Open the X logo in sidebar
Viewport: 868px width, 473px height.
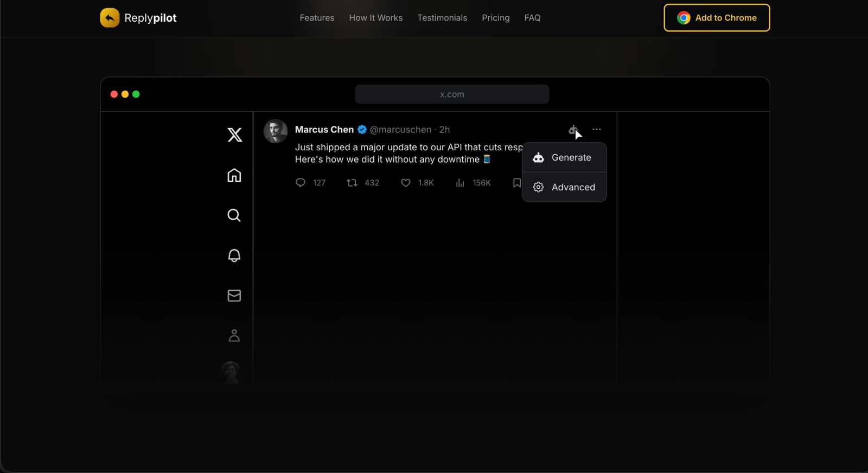point(234,135)
